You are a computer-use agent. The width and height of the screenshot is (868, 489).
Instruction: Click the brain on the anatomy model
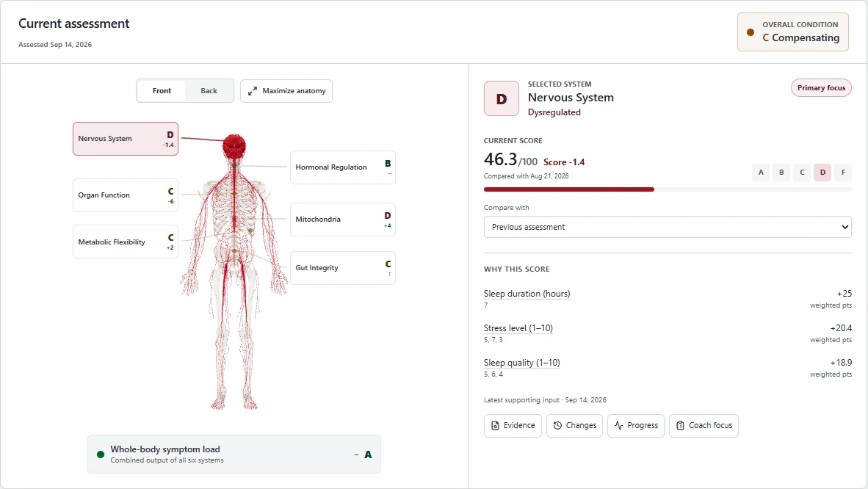[234, 146]
